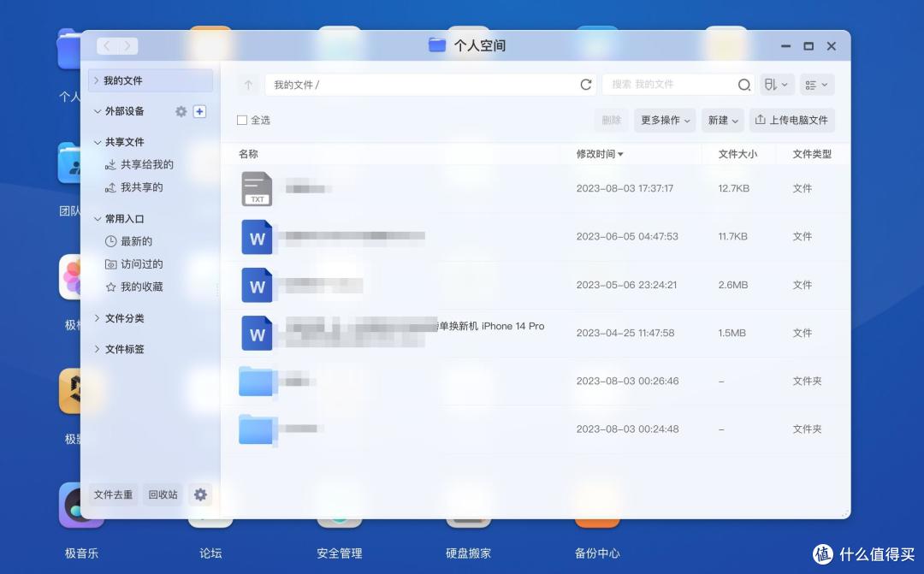Click the back navigation arrow in title bar
This screenshot has height=574, width=924.
(107, 46)
